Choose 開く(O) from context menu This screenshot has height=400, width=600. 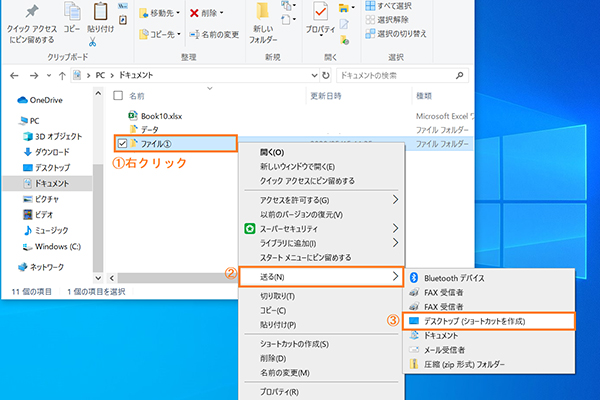[272, 152]
